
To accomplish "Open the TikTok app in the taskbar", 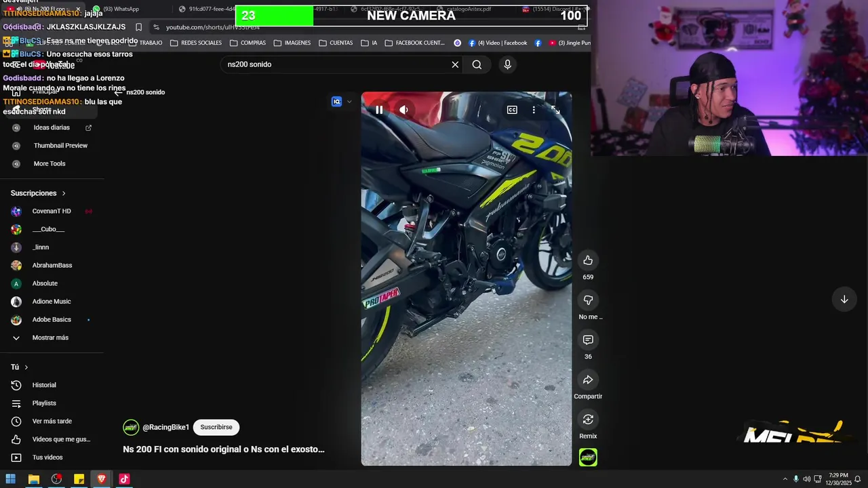I will [124, 479].
